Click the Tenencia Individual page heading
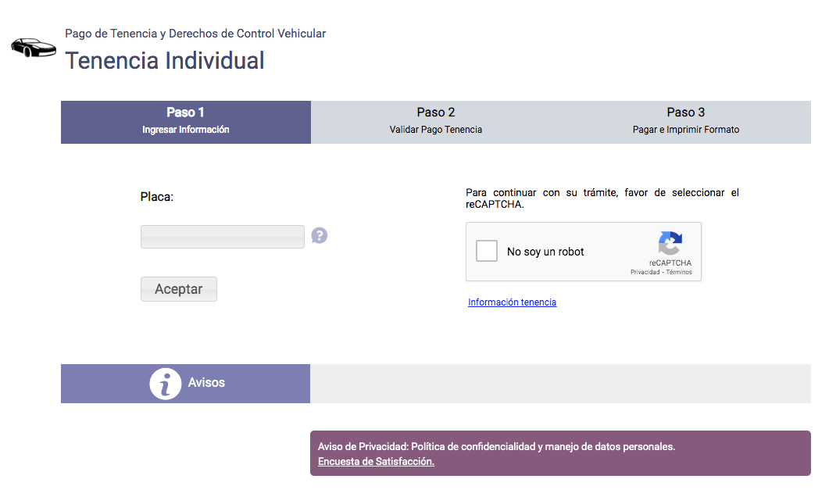 [x=165, y=60]
